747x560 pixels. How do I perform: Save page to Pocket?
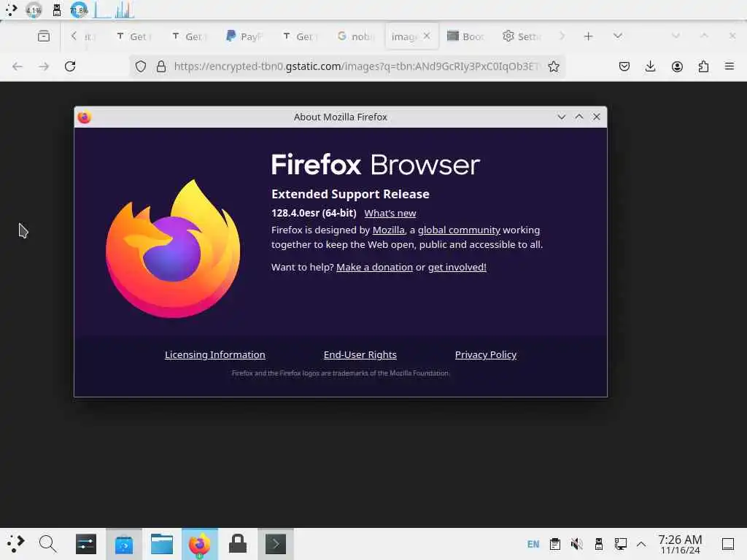[x=624, y=66]
